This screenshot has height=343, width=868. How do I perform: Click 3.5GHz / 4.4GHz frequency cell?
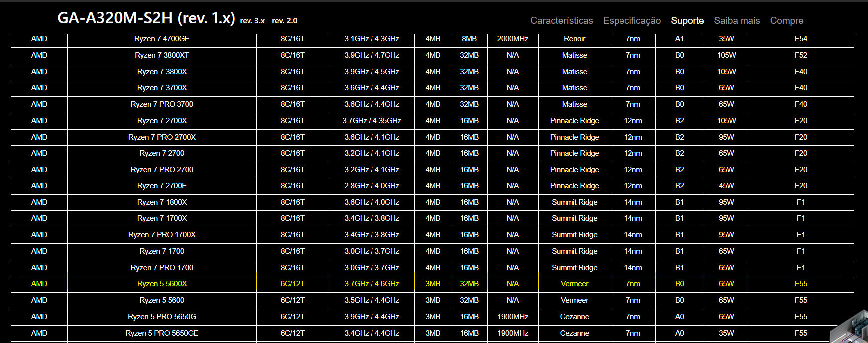click(372, 300)
